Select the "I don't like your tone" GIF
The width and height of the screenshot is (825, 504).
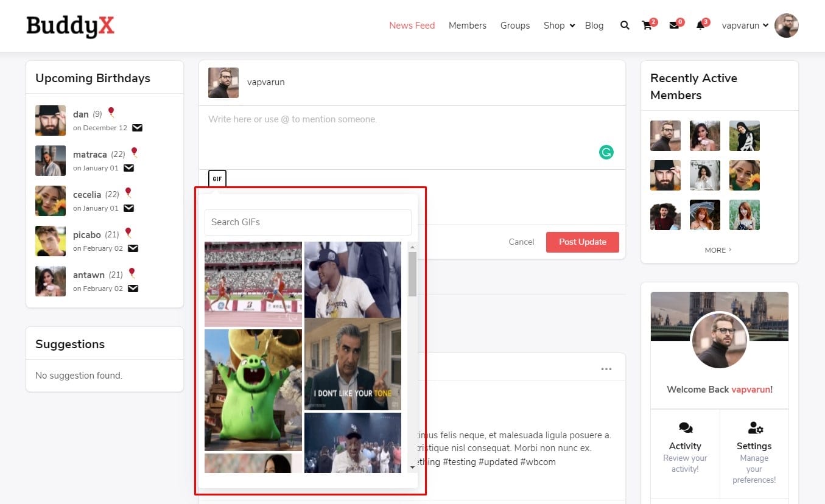pos(353,364)
